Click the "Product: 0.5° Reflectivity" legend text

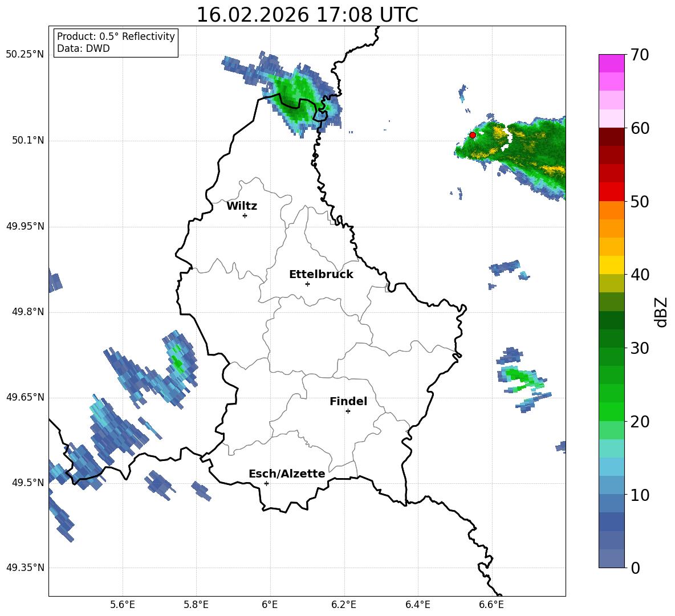pyautogui.click(x=116, y=36)
